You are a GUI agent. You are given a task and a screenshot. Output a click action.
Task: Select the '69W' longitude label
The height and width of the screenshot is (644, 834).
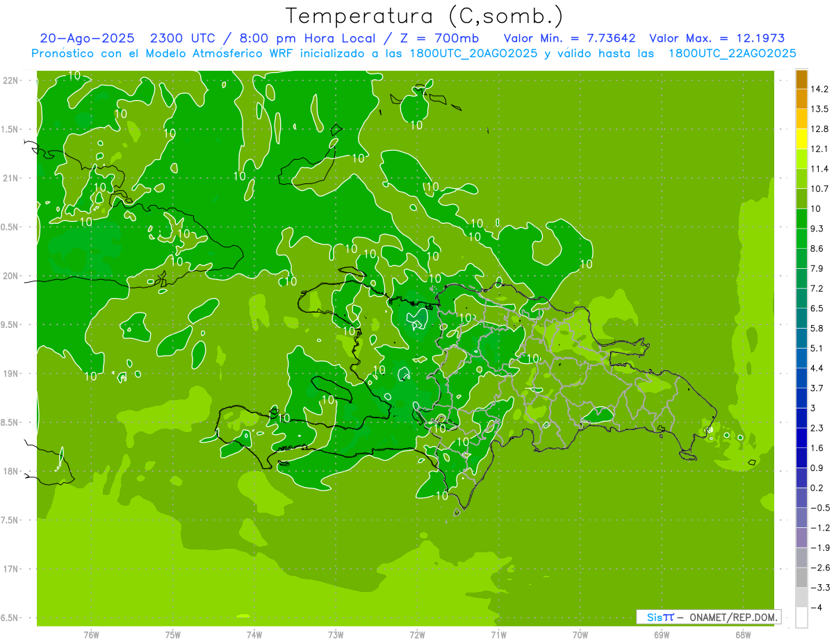[662, 635]
